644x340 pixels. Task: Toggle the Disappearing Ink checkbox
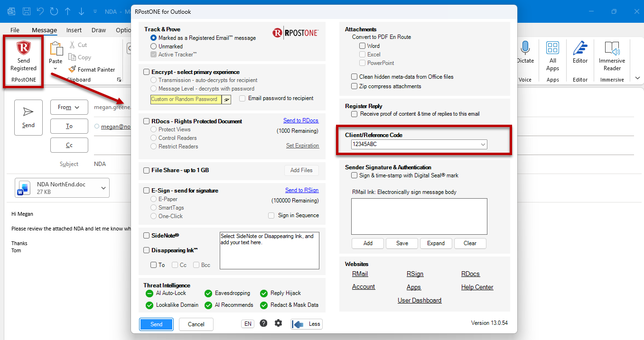click(147, 250)
